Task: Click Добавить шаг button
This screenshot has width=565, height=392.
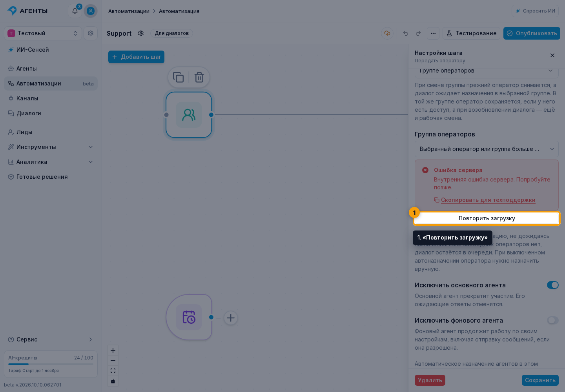Action: [137, 57]
